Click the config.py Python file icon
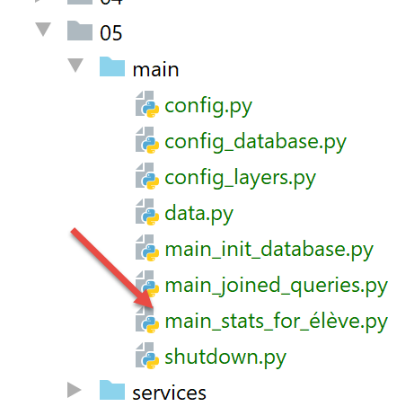This screenshot has height=415, width=414. pos(147,104)
